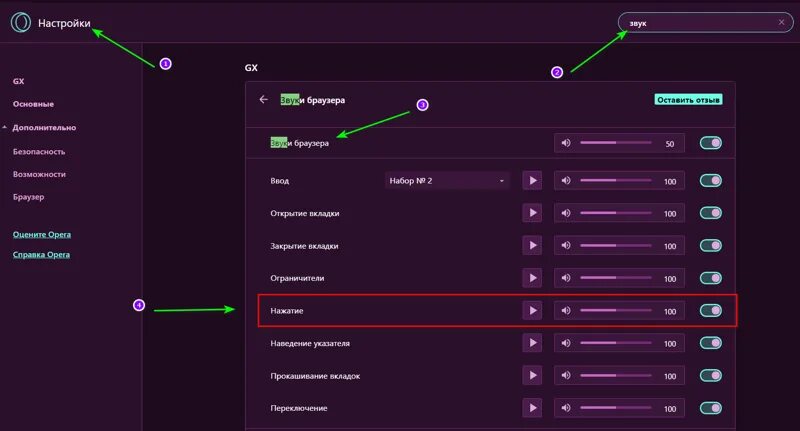Open the Справка Opera link

coord(41,255)
